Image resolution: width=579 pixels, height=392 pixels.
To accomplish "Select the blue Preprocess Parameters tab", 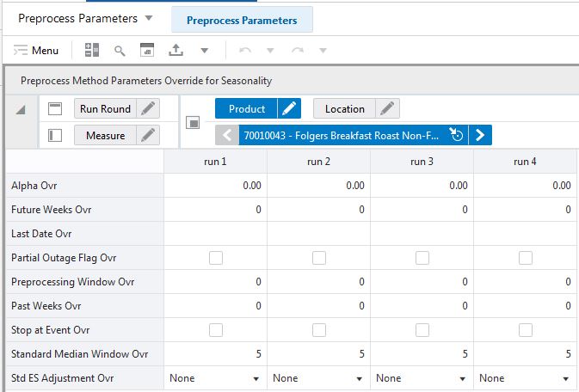I will [242, 20].
